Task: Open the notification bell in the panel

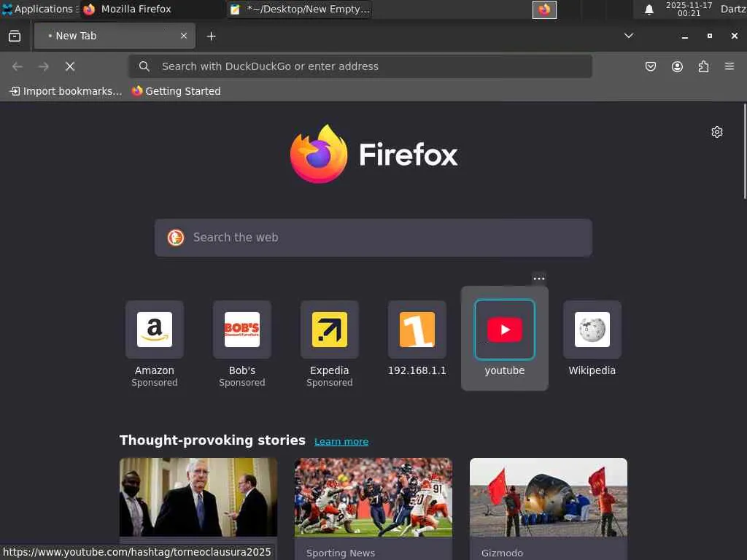Action: tap(649, 9)
